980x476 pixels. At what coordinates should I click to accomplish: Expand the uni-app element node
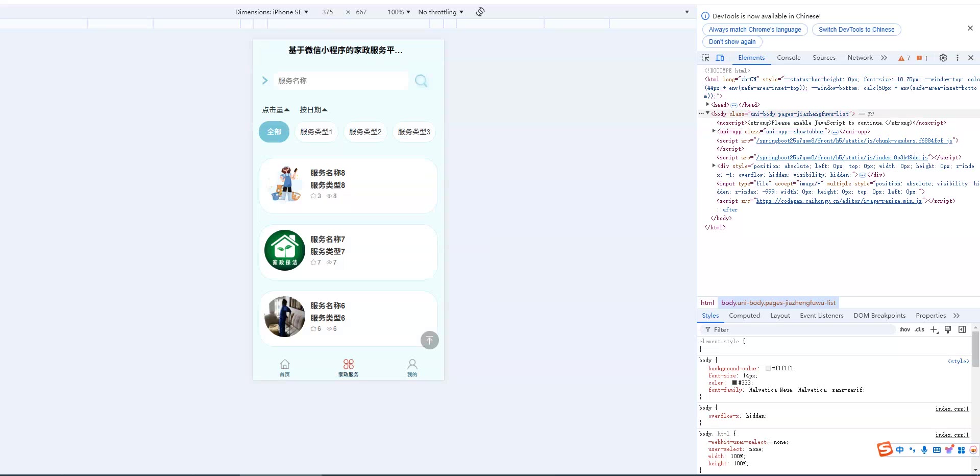714,131
